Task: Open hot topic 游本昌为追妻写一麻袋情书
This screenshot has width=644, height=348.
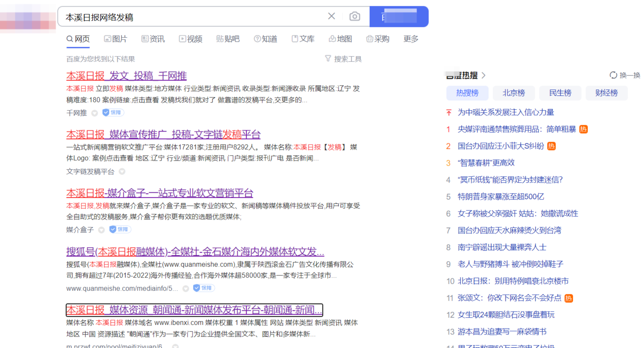Action: [502, 332]
